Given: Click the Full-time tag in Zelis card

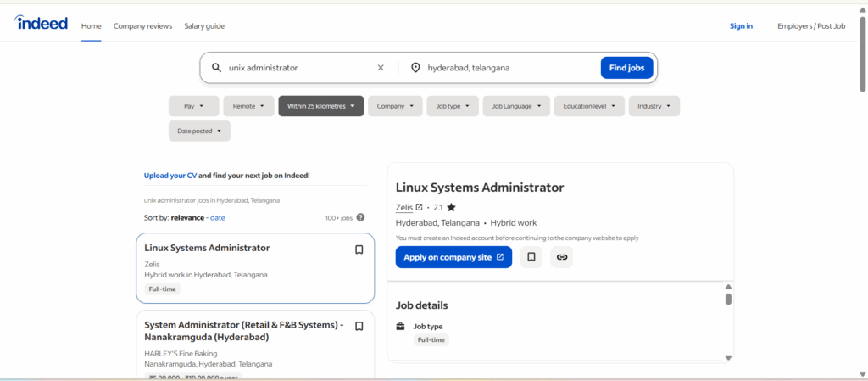Looking at the screenshot, I should 162,289.
